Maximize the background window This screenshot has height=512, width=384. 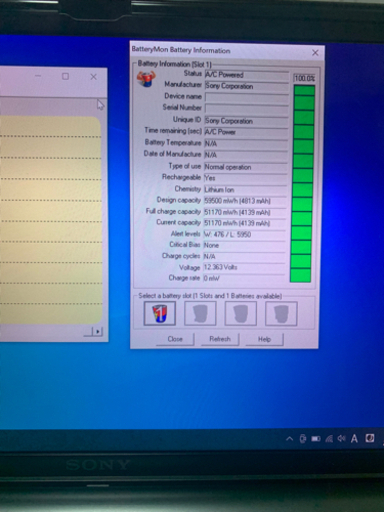pos(65,76)
